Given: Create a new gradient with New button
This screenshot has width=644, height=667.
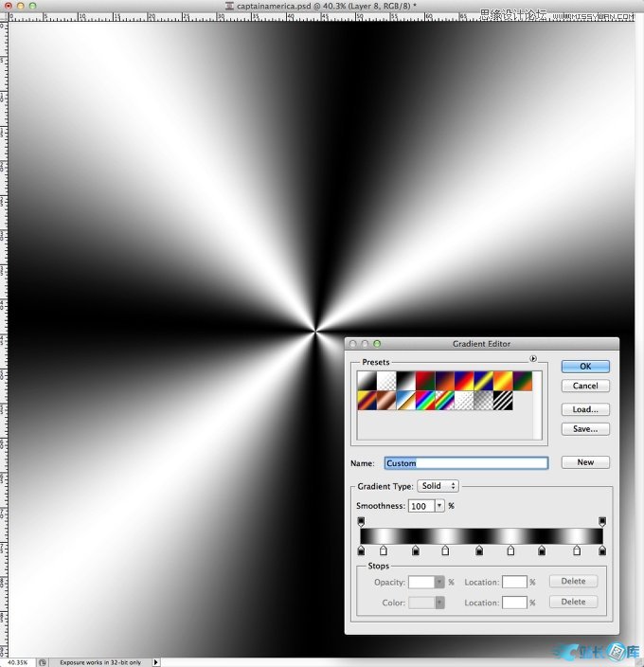Looking at the screenshot, I should pos(585,462).
